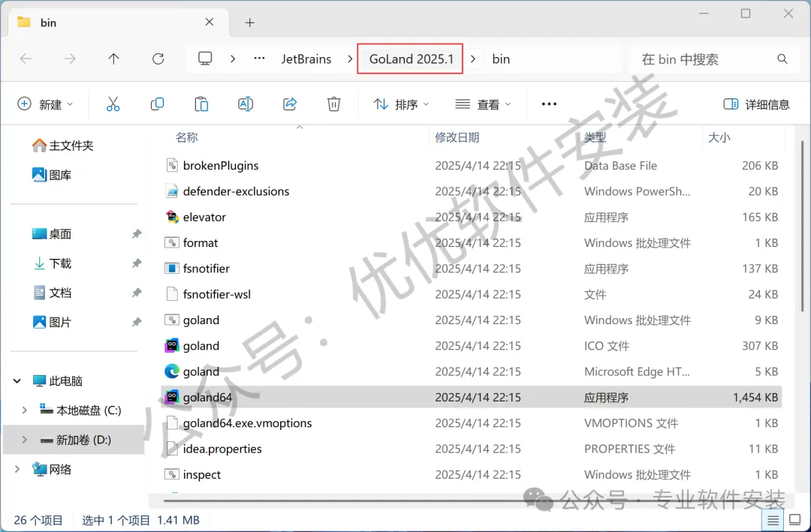This screenshot has width=811, height=532.
Task: Click bin in the breadcrumb path
Action: pyautogui.click(x=501, y=59)
